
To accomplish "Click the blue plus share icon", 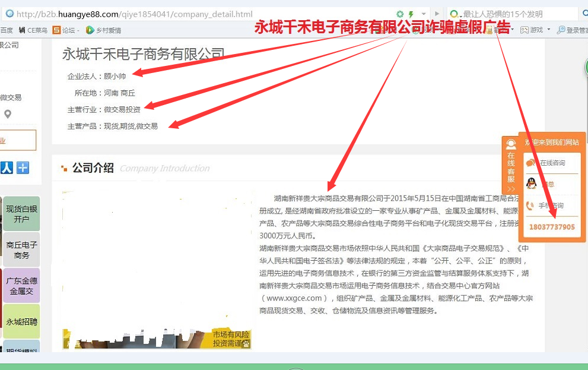I will tap(23, 167).
